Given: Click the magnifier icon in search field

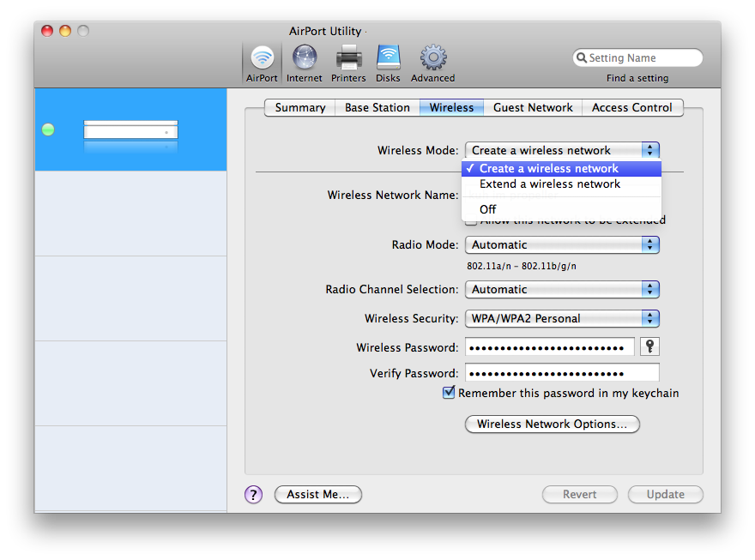Looking at the screenshot, I should pyautogui.click(x=582, y=57).
